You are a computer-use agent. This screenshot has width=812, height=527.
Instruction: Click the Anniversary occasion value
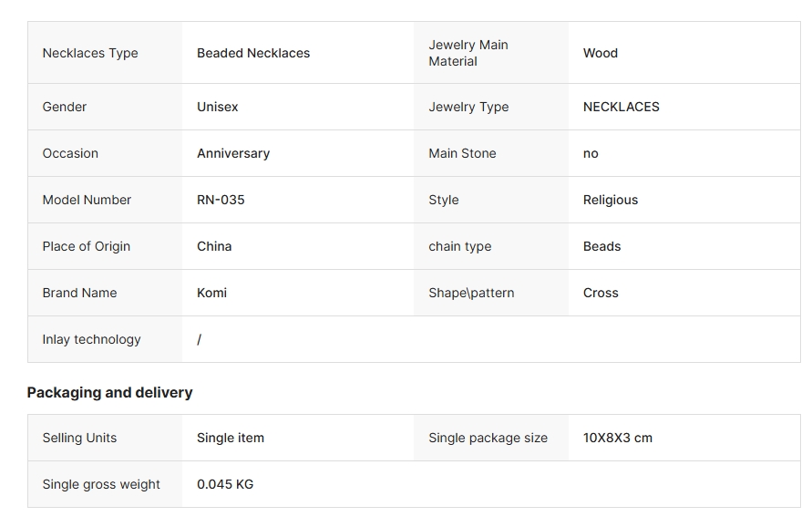pos(233,153)
